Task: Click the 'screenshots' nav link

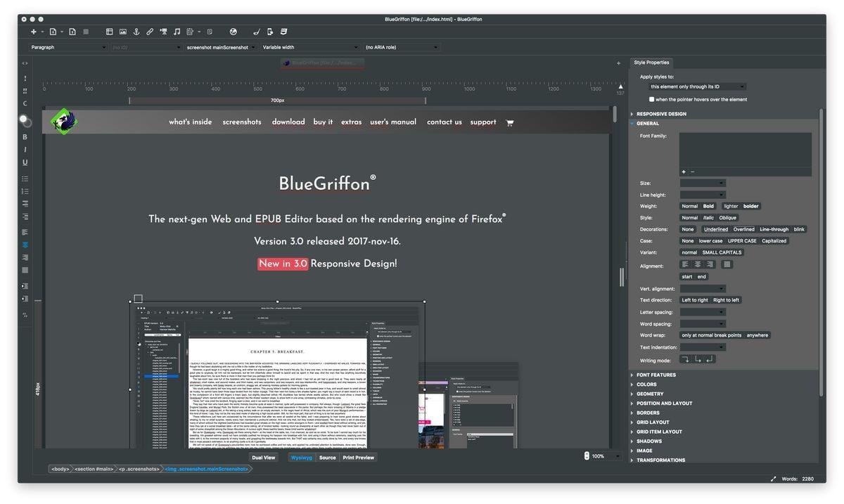Action: coord(242,122)
